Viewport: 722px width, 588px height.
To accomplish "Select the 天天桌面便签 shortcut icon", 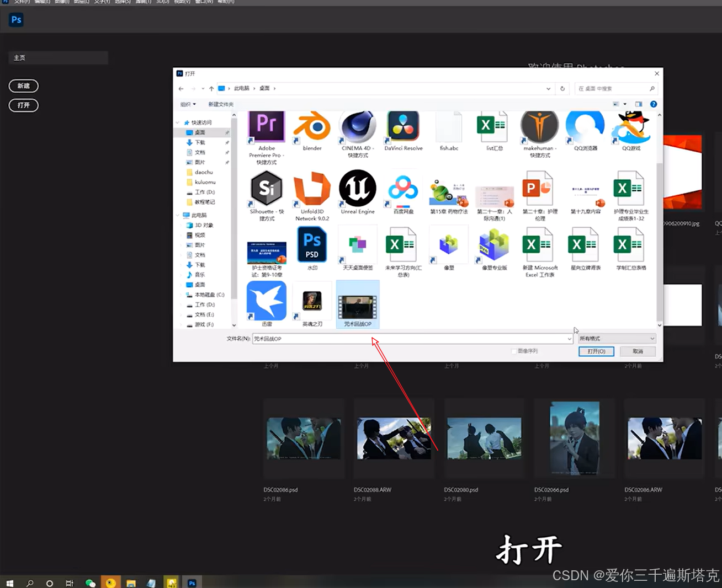I will pyautogui.click(x=358, y=245).
